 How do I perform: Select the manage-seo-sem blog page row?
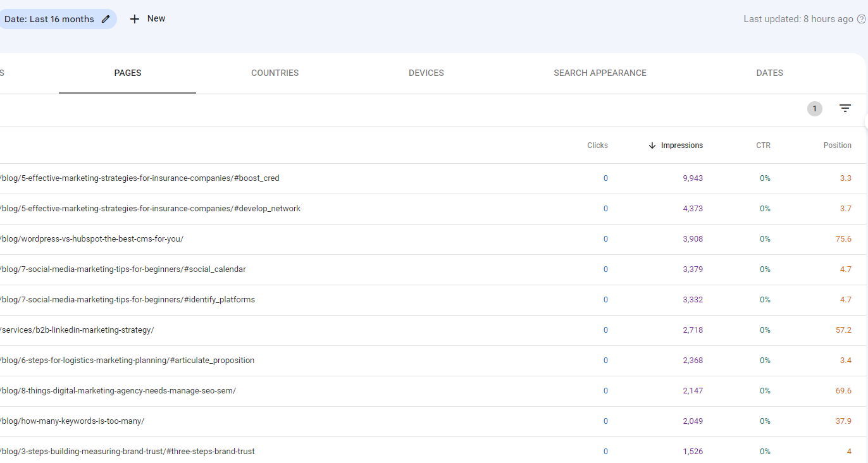click(x=433, y=391)
